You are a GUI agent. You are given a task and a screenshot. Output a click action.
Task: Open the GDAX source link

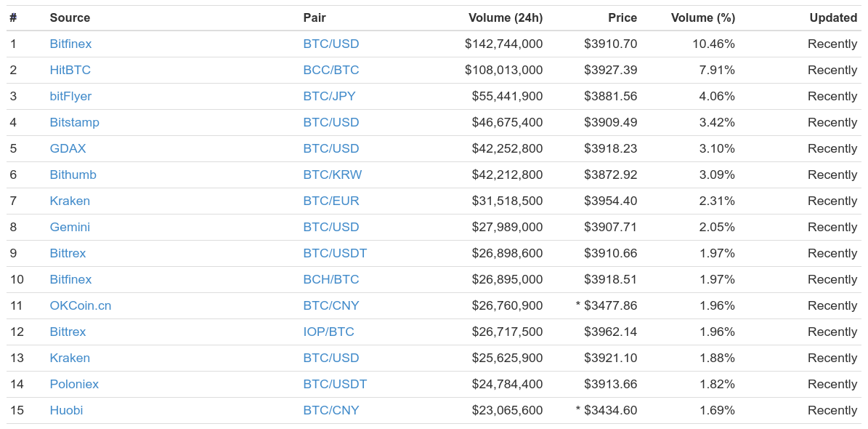pyautogui.click(x=68, y=148)
